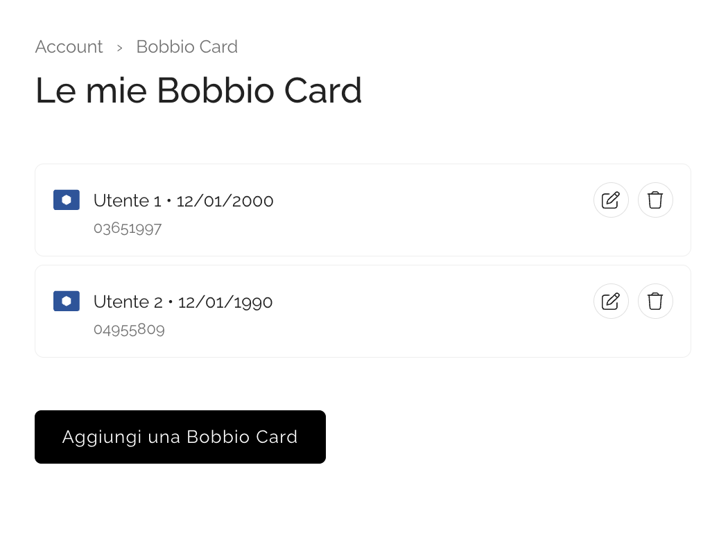Select the Utente 2 name label
The width and height of the screenshot is (728, 560).
coord(128,302)
